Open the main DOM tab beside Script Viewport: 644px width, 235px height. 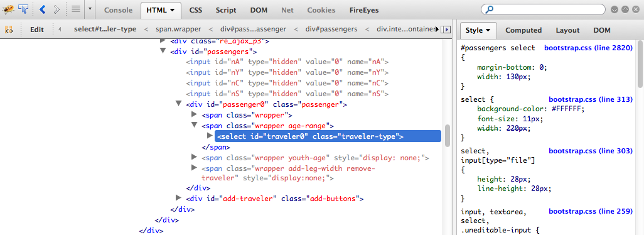pos(259,10)
